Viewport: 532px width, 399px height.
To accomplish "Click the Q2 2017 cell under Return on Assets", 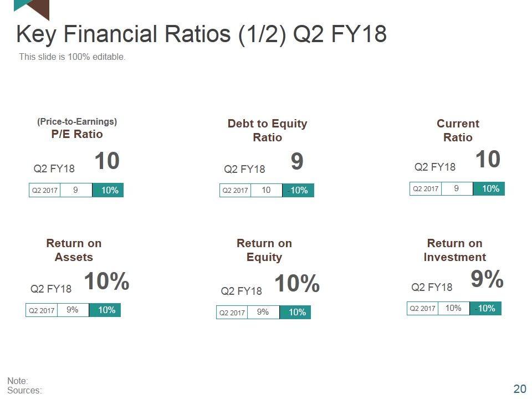I will 42,310.
